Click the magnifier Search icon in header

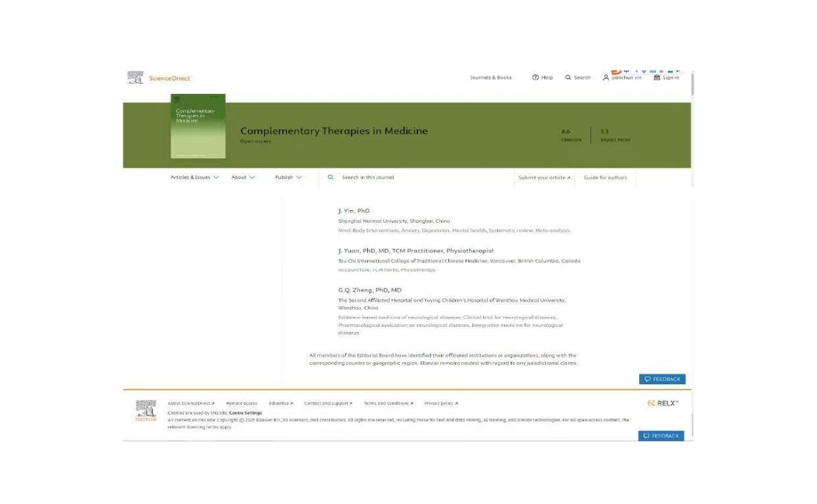tap(568, 77)
